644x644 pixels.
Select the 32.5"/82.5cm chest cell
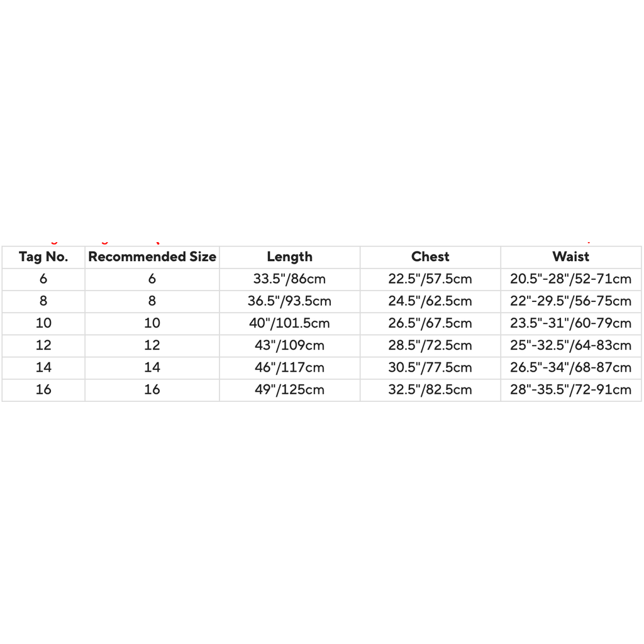[x=430, y=390]
